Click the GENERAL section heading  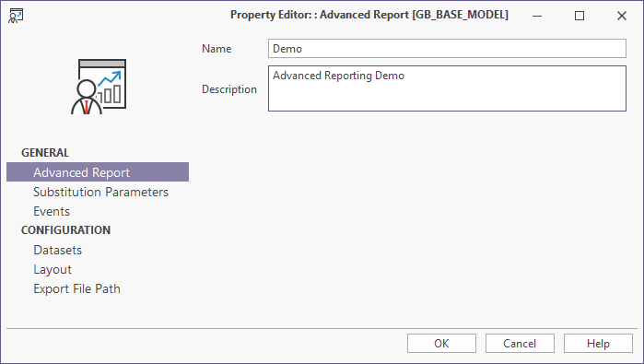click(45, 153)
